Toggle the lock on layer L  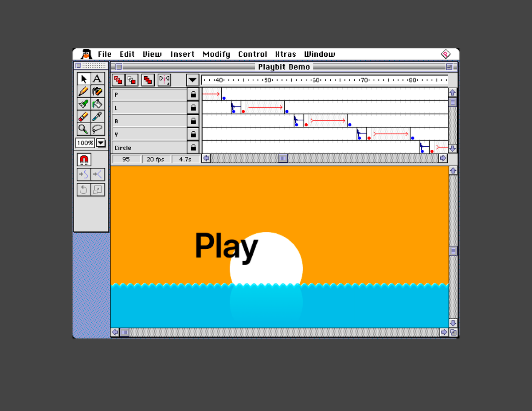point(193,108)
